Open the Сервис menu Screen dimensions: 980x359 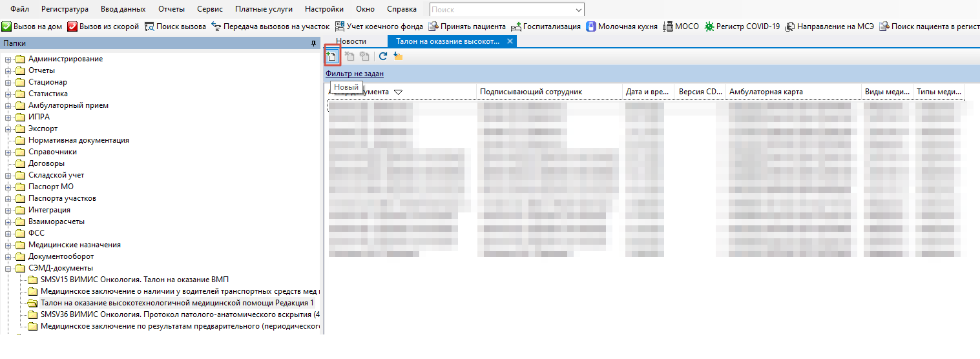[209, 9]
